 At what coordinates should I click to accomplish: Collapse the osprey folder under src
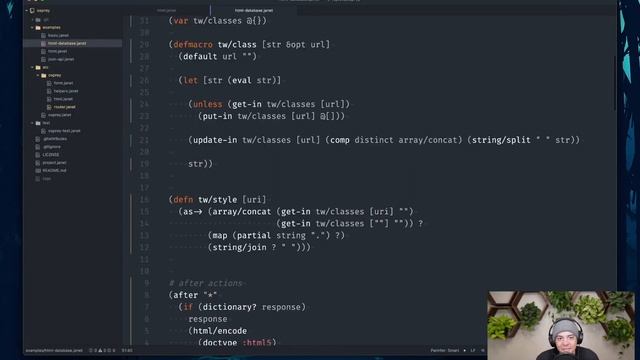tap(38, 76)
